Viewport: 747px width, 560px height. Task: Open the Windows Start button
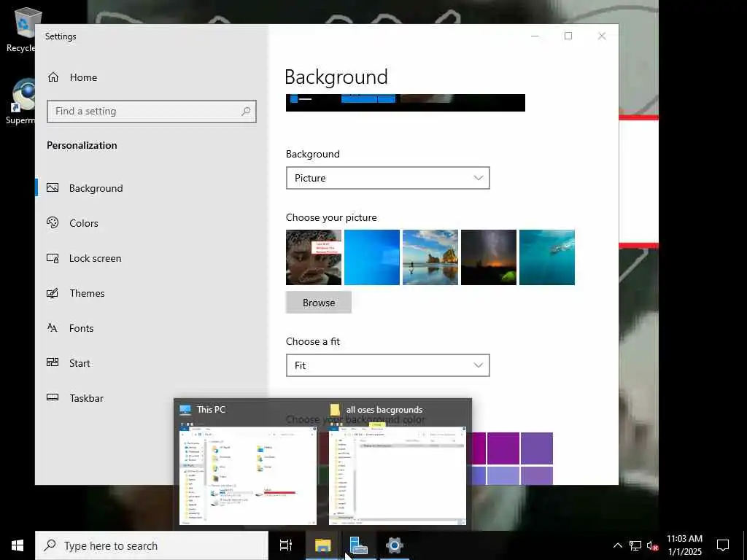[18, 545]
